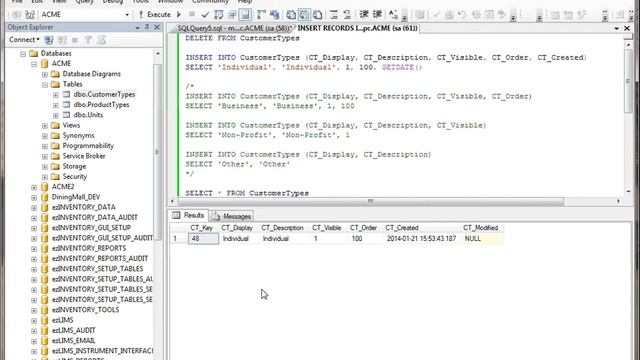Click the Disconnect icon in Object Explorer

62,40
